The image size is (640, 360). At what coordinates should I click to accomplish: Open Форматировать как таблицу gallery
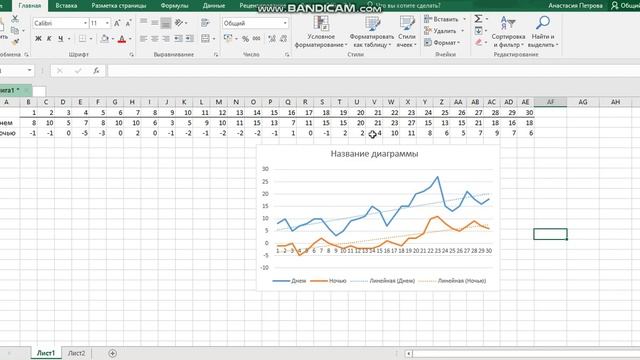[372, 32]
